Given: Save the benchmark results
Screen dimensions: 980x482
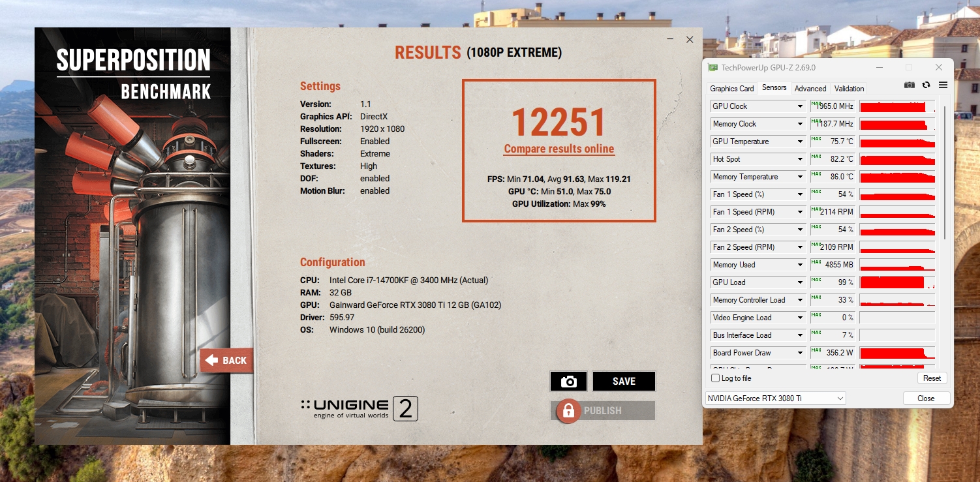Looking at the screenshot, I should pos(624,382).
